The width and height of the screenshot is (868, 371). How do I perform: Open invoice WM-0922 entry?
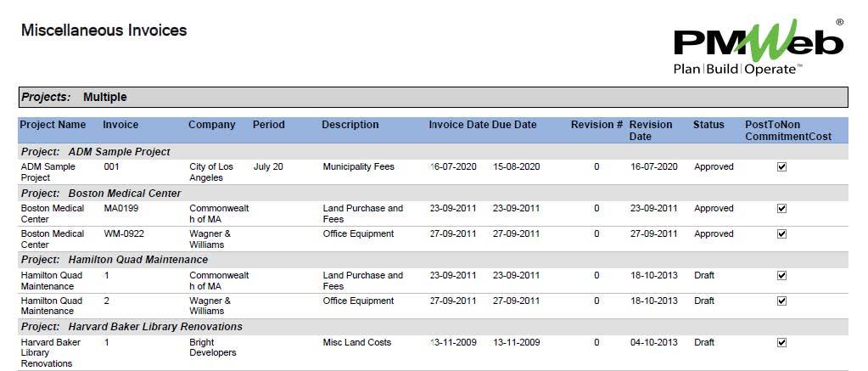point(124,234)
